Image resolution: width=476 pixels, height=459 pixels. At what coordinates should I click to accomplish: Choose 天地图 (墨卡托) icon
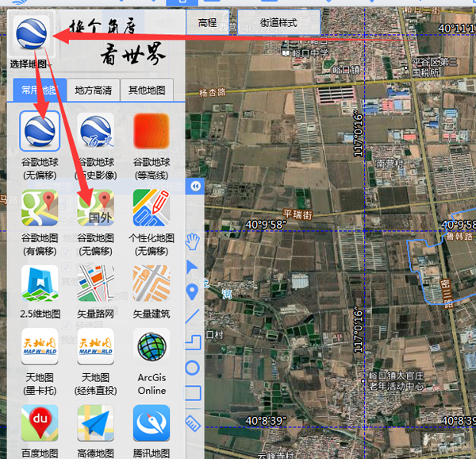40,346
